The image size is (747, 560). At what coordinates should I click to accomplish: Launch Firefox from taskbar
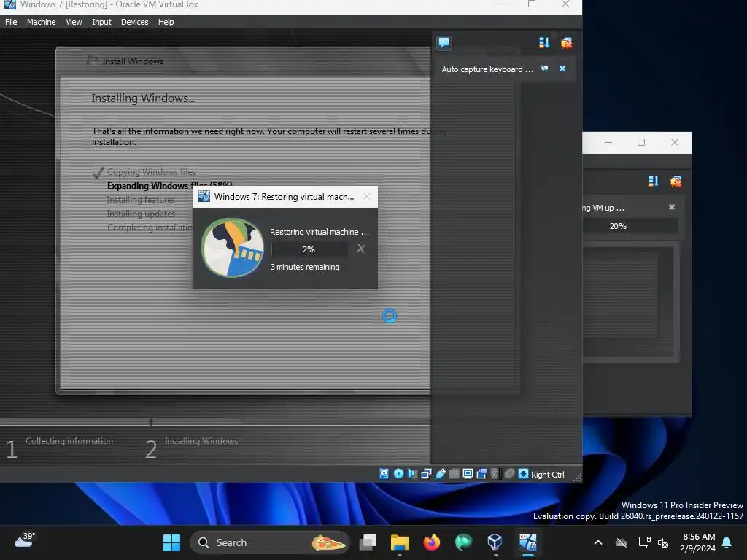[x=432, y=542]
